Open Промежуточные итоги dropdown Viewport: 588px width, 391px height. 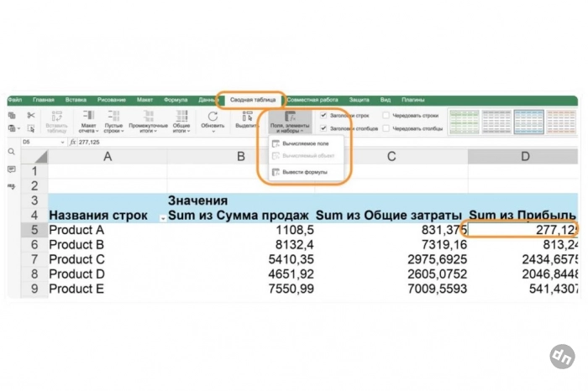(x=148, y=122)
